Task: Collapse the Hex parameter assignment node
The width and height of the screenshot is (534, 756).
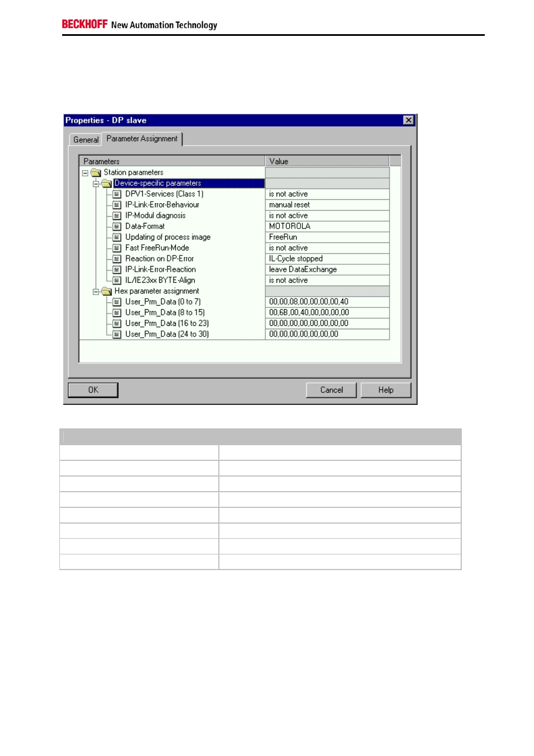Action: (96, 292)
